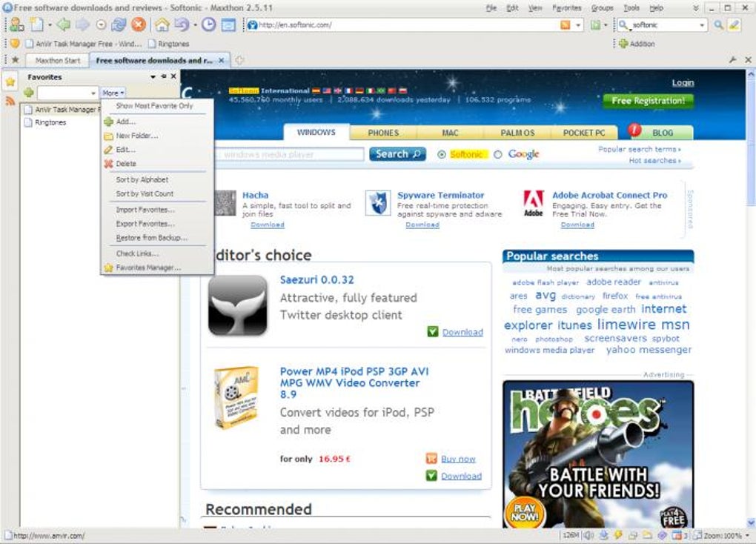The height and width of the screenshot is (544, 756).
Task: Click the Free Registration! button
Action: pos(648,101)
